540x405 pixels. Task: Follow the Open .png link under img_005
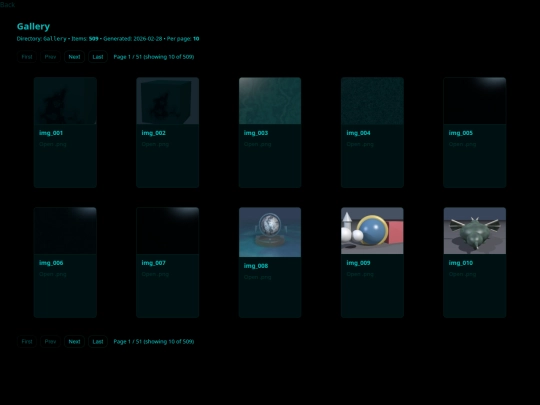pos(463,144)
